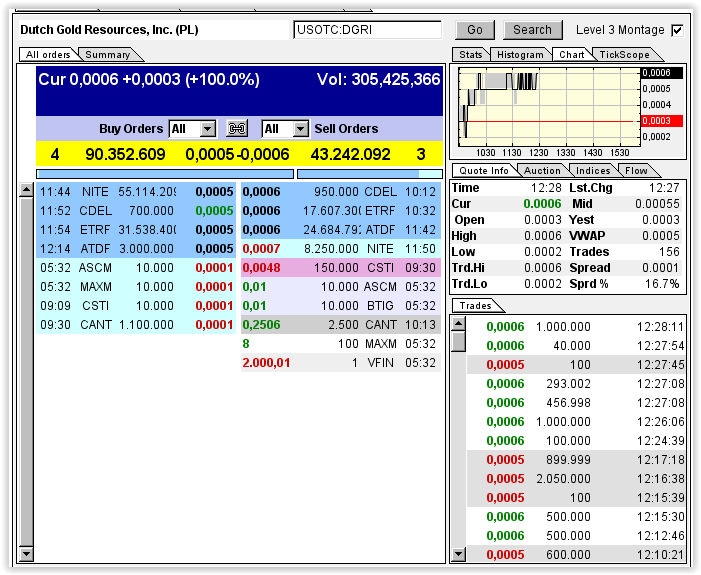Select the CDEL sell order of 950.000
This screenshot has height=575, width=701.
pyautogui.click(x=341, y=192)
